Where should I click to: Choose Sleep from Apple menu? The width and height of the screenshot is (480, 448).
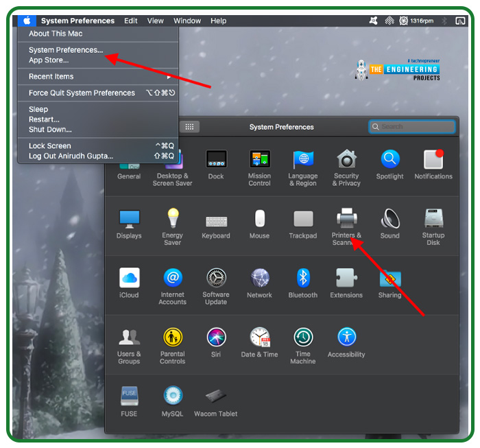pyautogui.click(x=98, y=109)
